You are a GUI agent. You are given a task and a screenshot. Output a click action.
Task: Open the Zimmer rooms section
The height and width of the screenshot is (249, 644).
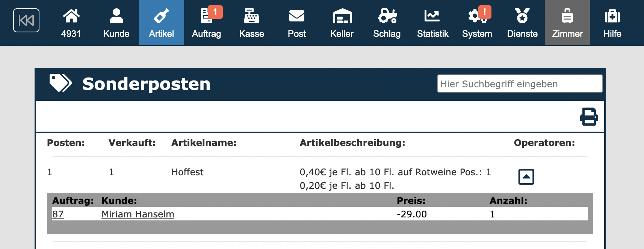[567, 23]
